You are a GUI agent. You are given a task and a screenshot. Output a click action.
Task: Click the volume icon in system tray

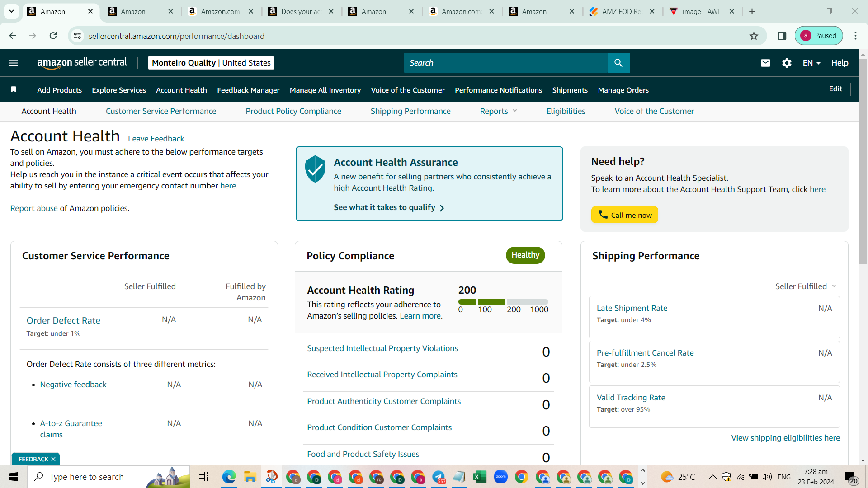pyautogui.click(x=767, y=477)
